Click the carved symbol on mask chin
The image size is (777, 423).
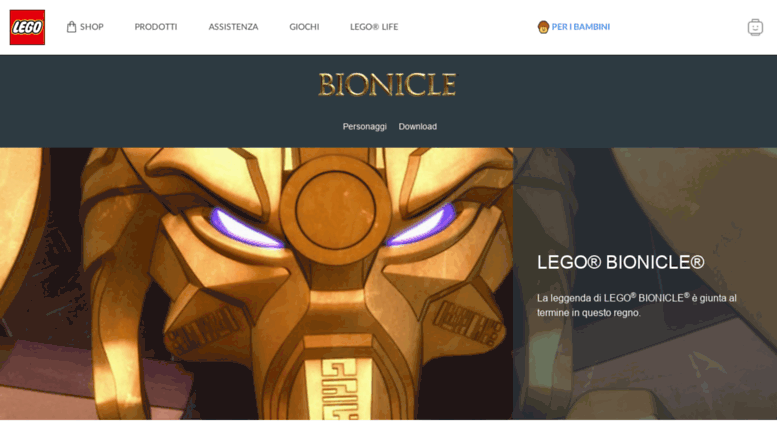(x=339, y=390)
